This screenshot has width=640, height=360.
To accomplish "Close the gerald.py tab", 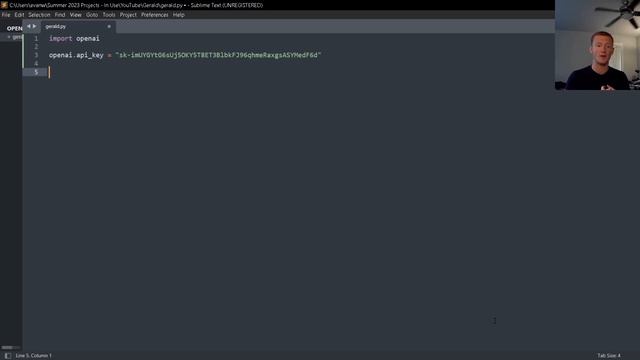I will click(109, 27).
